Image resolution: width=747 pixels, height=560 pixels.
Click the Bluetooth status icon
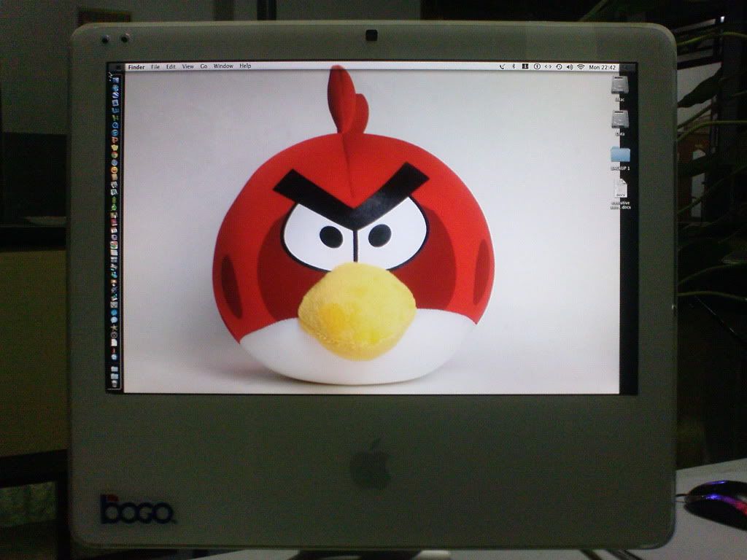(x=514, y=67)
